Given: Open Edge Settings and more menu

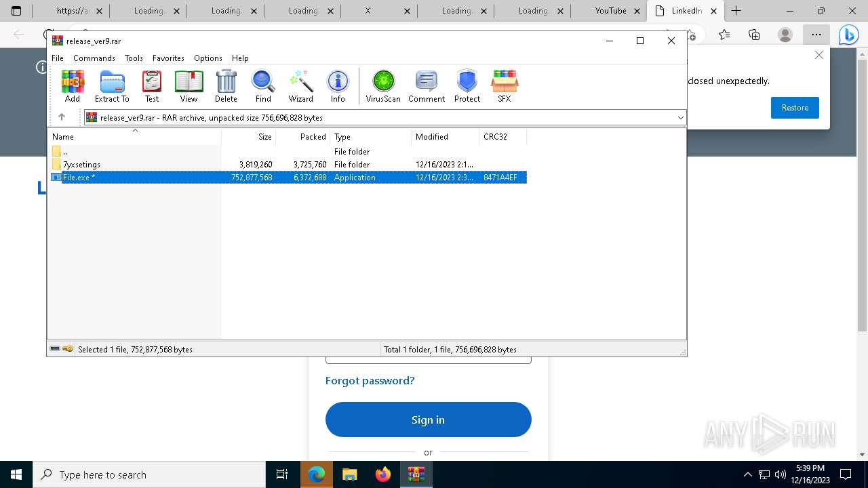Looking at the screenshot, I should pyautogui.click(x=816, y=35).
